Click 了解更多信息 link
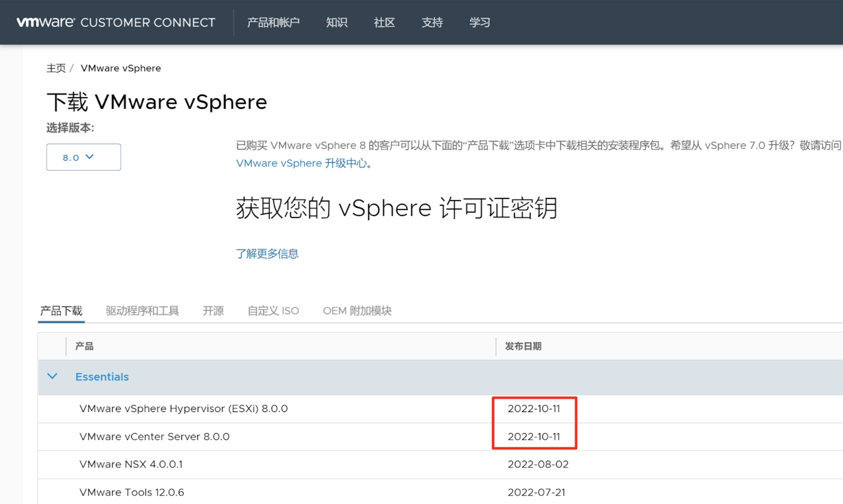Image resolution: width=843 pixels, height=504 pixels. click(267, 254)
